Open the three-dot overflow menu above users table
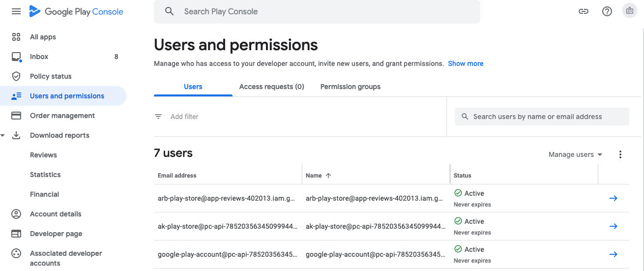Viewport: 644px width, 271px height. 620,154
